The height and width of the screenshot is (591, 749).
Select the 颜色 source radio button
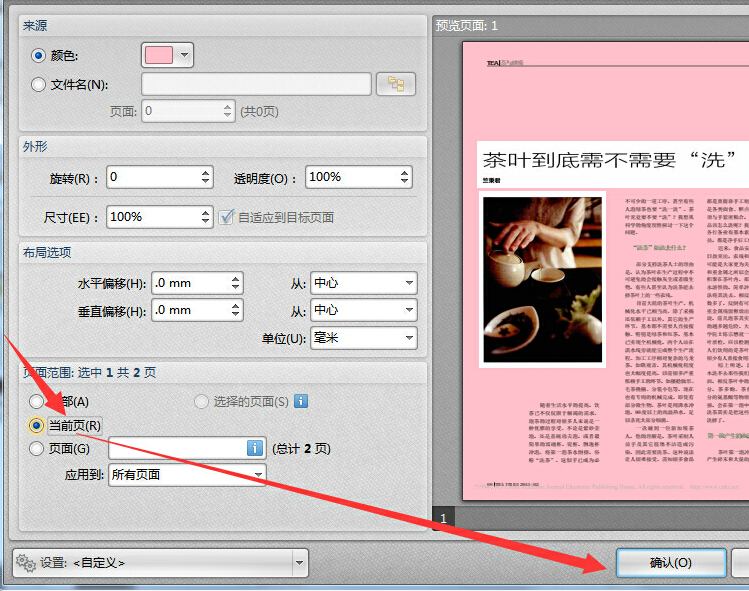point(38,55)
